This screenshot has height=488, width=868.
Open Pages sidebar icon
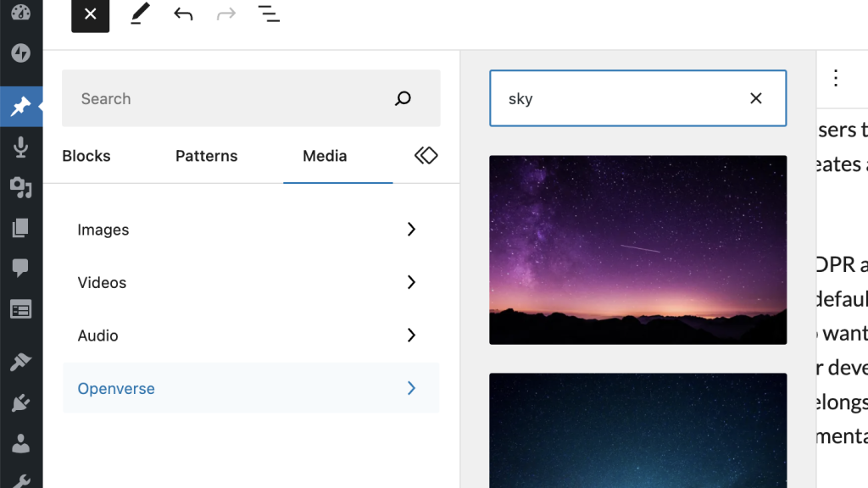tap(20, 228)
